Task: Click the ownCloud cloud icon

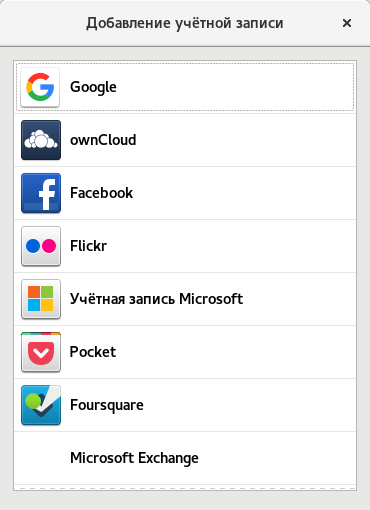Action: coord(41,140)
